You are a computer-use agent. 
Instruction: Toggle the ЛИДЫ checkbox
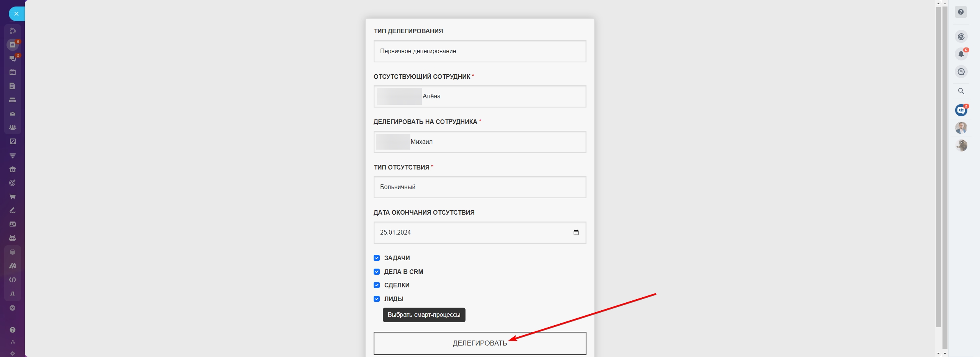[377, 299]
